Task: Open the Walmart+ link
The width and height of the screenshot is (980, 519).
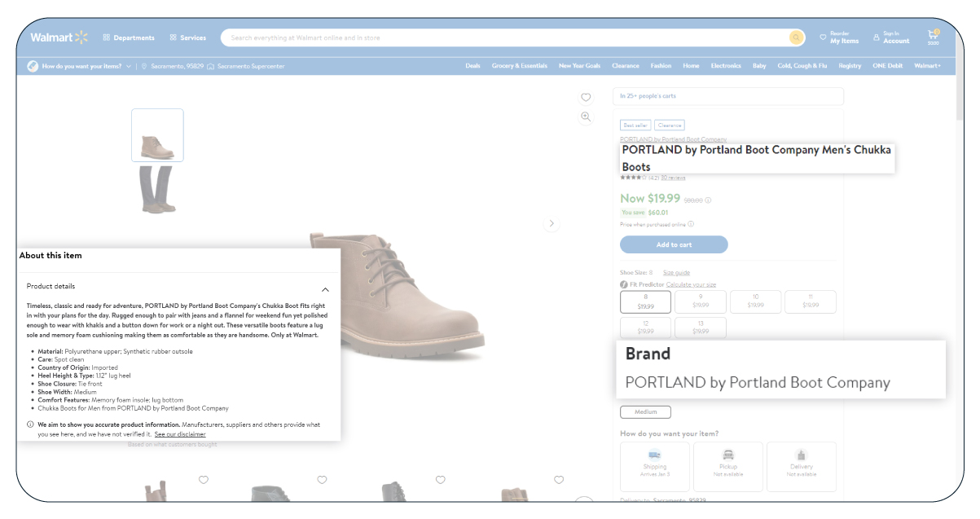Action: point(927,66)
